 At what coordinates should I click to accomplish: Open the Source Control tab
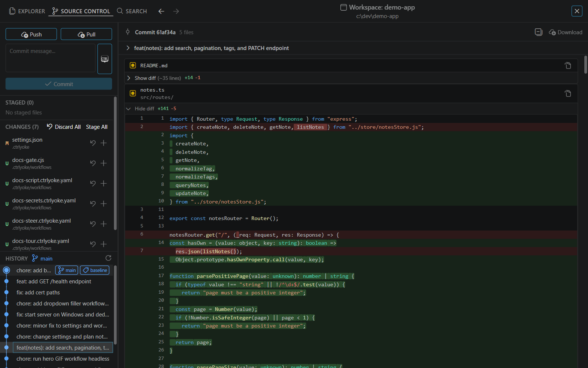[x=81, y=11]
